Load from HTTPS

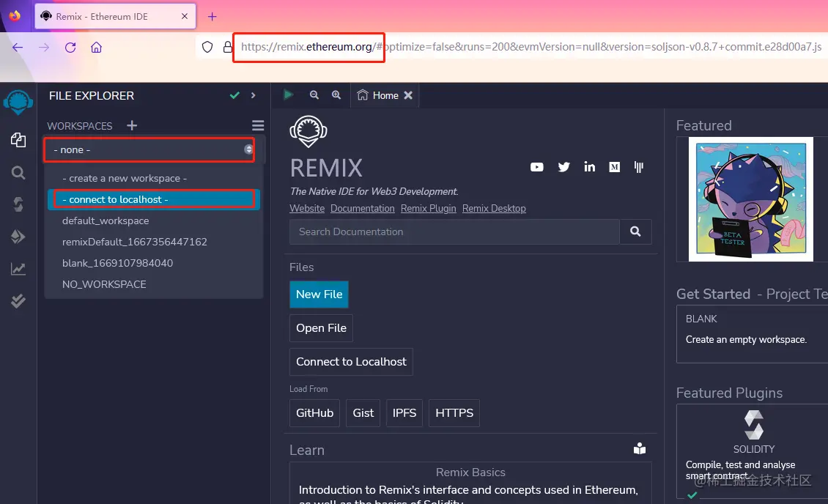coord(454,413)
